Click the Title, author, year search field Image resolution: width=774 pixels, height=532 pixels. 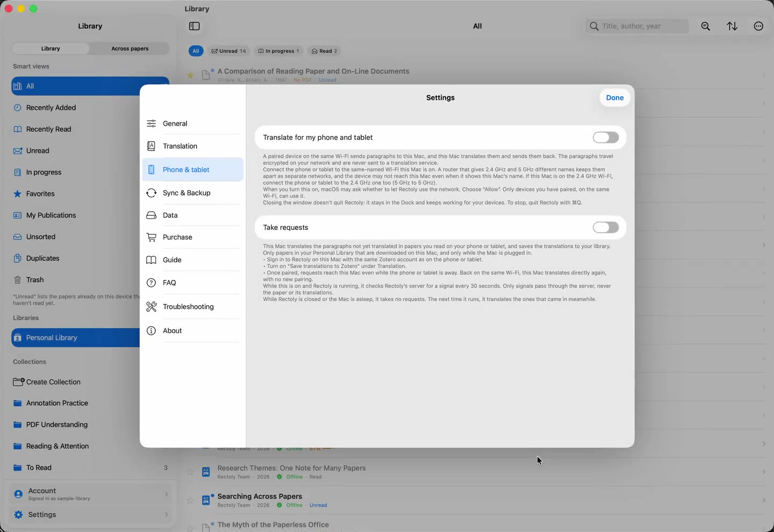(x=637, y=26)
